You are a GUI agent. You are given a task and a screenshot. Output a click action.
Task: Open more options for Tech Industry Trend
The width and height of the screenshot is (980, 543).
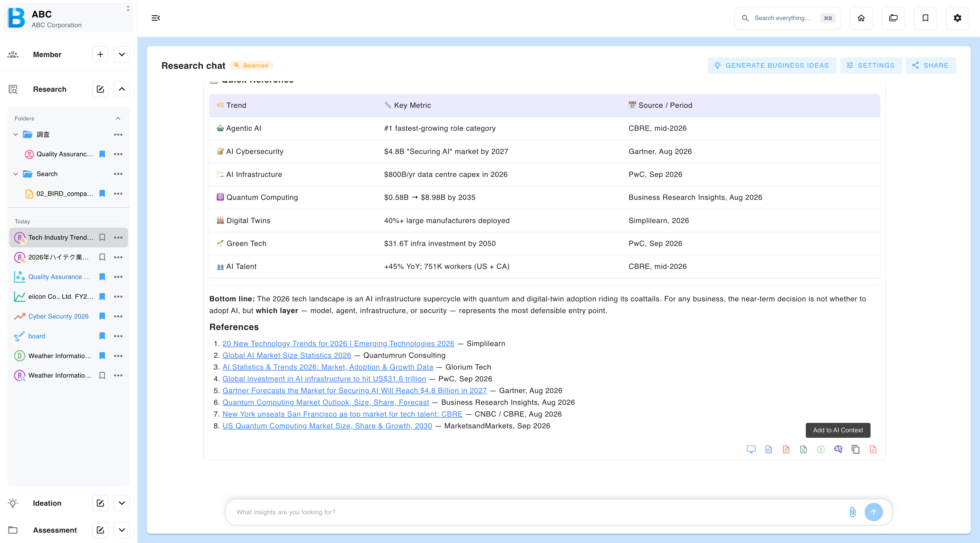pyautogui.click(x=118, y=237)
